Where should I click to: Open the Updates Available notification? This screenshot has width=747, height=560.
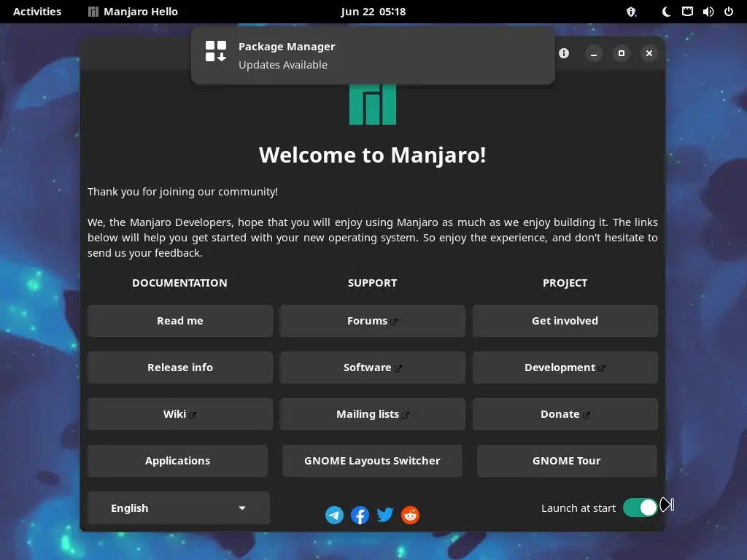[x=373, y=55]
